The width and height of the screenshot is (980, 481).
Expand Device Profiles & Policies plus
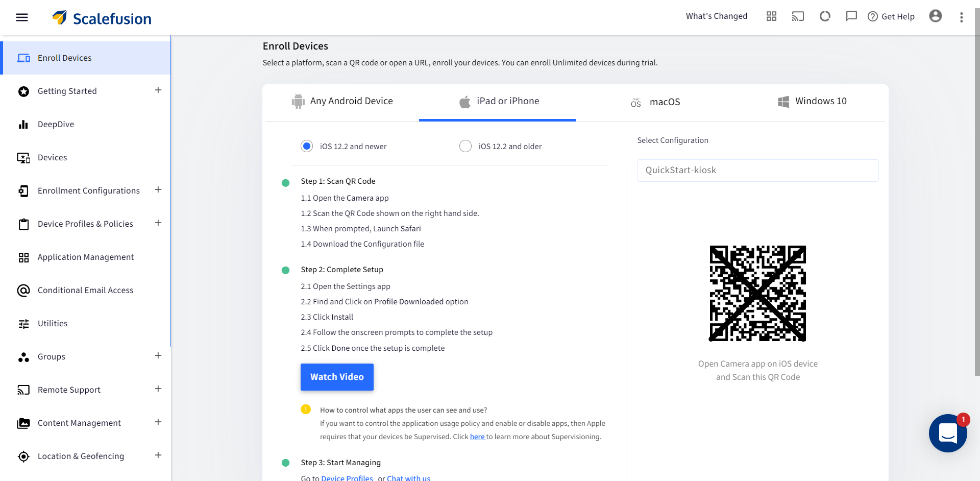pyautogui.click(x=158, y=223)
